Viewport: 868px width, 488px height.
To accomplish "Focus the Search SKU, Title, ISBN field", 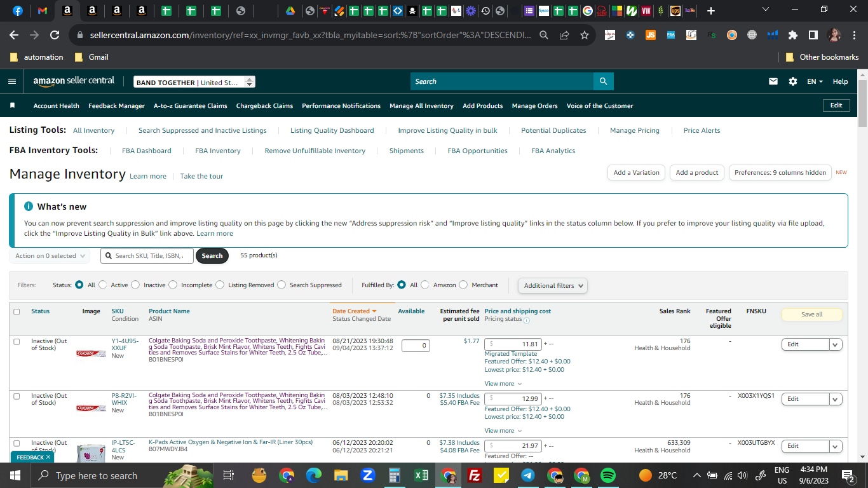I will coord(147,256).
